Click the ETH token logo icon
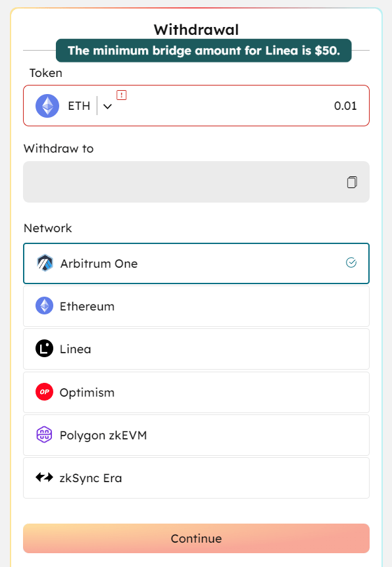392x567 pixels. coord(47,106)
